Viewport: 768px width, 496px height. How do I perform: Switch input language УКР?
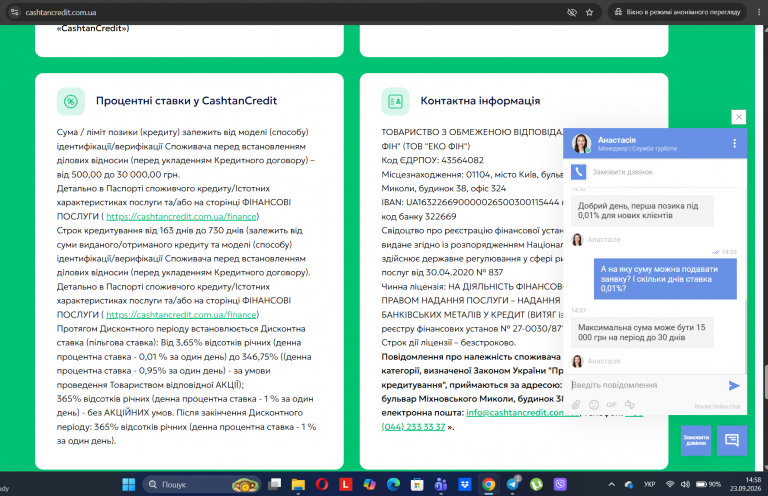(x=649, y=485)
